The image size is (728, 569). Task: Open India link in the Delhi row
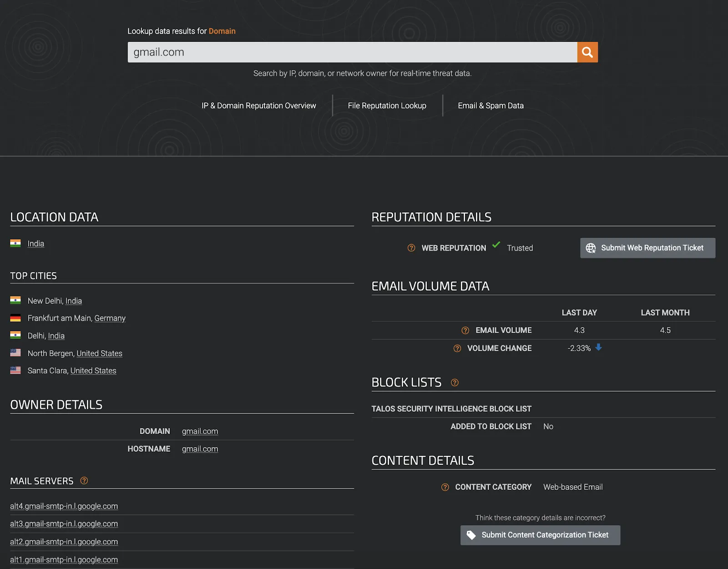point(56,336)
